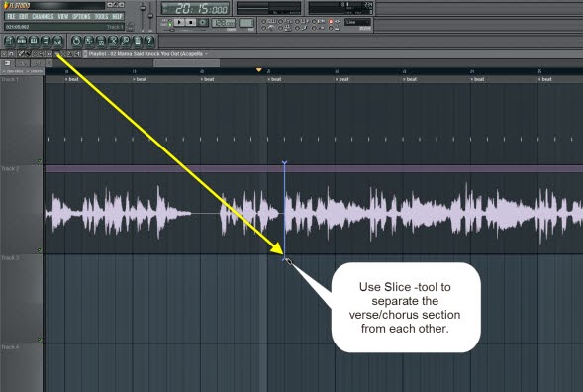Image resolution: width=583 pixels, height=392 pixels.
Task: Open the VIEW menu
Action: point(63,17)
